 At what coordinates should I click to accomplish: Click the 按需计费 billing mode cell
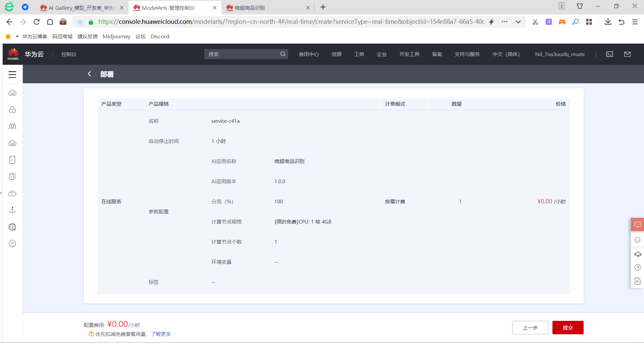(395, 202)
